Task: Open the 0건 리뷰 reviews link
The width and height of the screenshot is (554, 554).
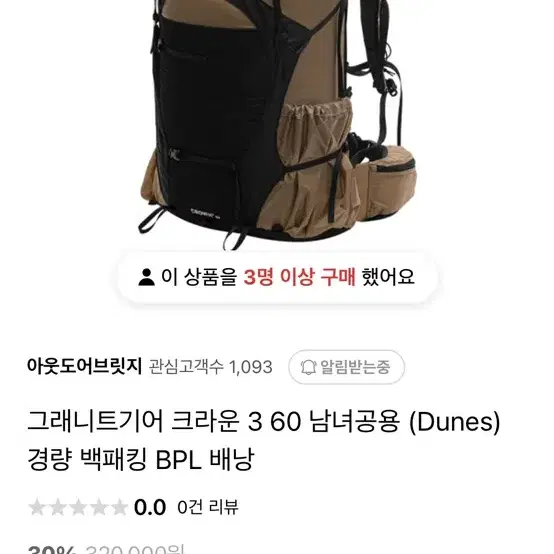Action: point(208,507)
